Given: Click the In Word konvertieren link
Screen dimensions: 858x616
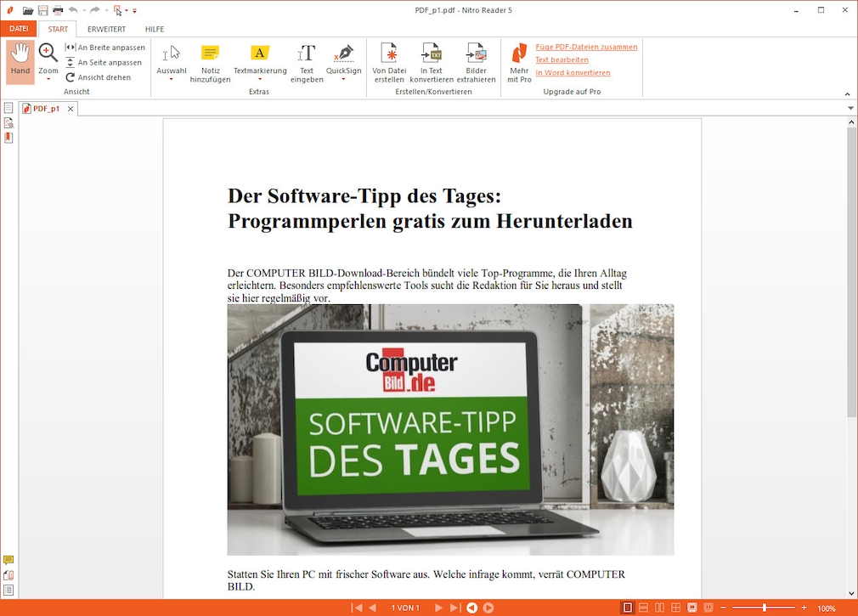Looking at the screenshot, I should tap(573, 73).
